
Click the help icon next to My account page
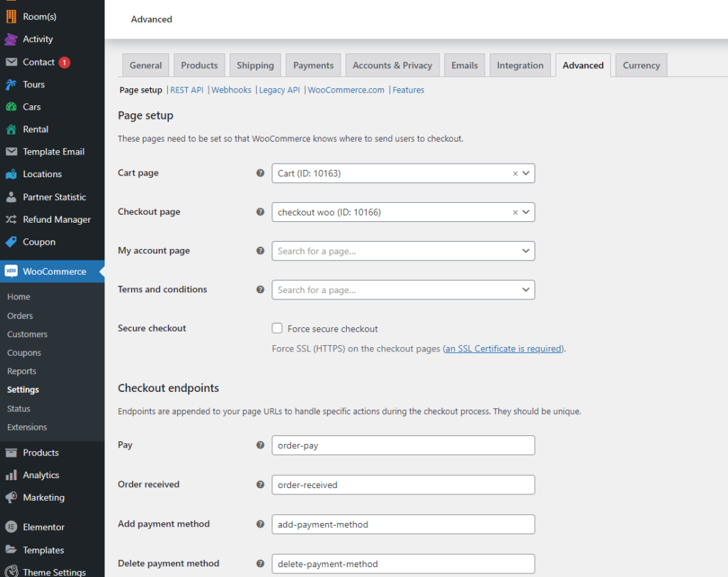pos(260,251)
